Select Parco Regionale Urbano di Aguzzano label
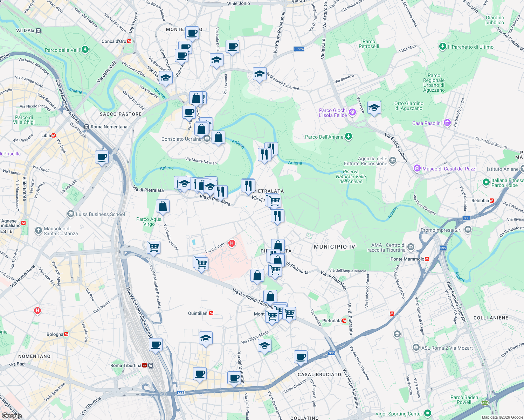The width and height of the screenshot is (524, 420). 434,83
